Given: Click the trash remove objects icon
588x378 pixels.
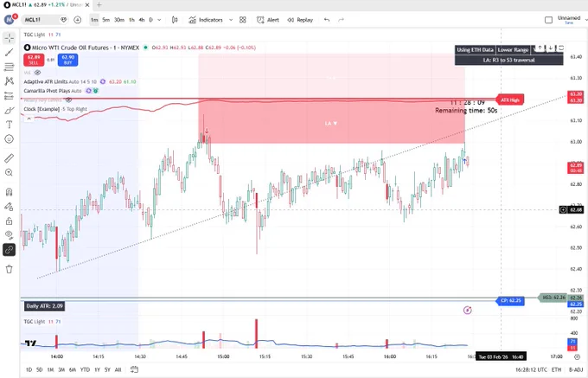Looking at the screenshot, I should click(10, 269).
